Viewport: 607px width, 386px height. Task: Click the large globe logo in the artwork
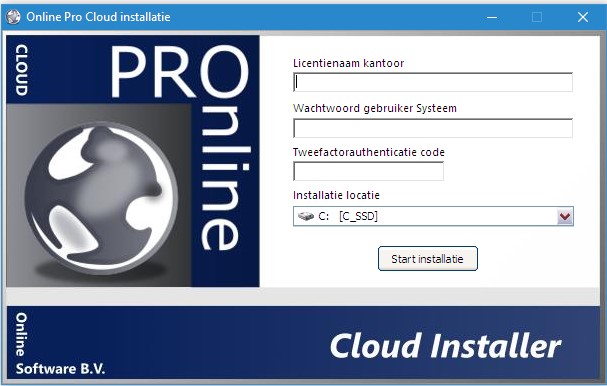pyautogui.click(x=101, y=198)
